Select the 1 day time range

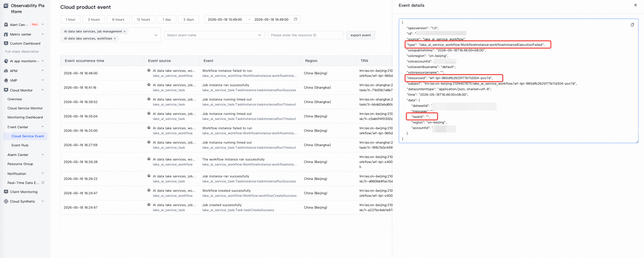167,19
